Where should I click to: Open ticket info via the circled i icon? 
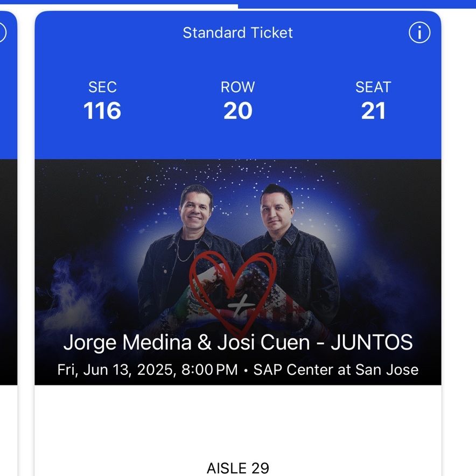419,32
